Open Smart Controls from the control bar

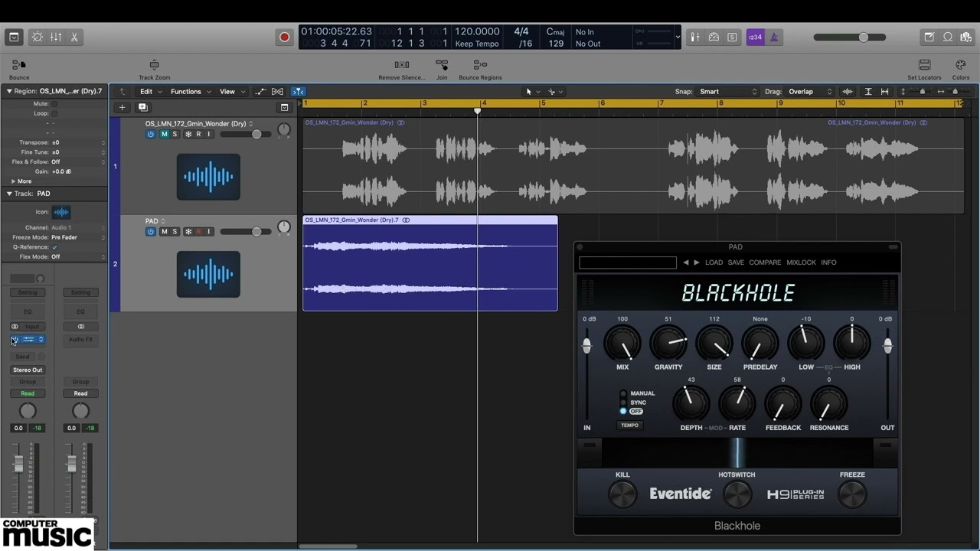coord(37,37)
